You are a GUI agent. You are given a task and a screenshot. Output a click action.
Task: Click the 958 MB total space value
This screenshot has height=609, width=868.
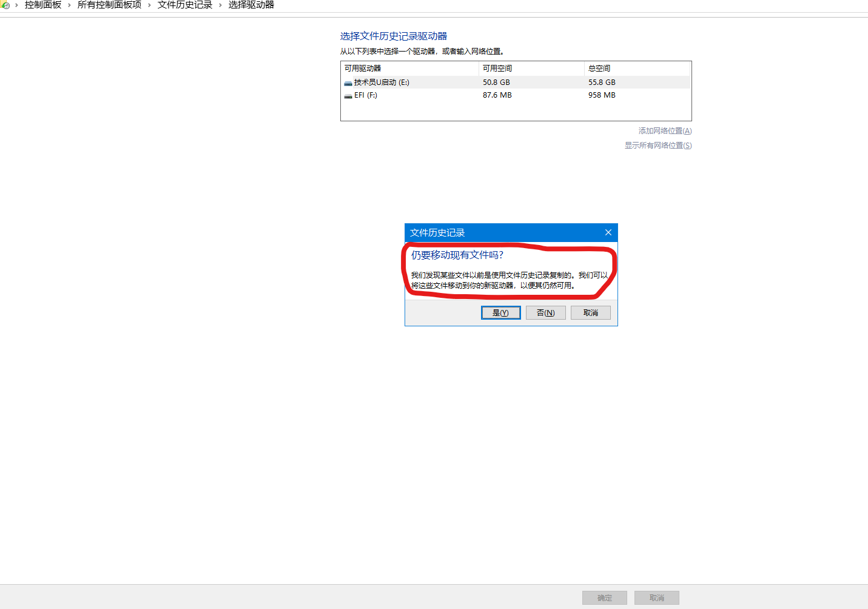click(x=602, y=95)
